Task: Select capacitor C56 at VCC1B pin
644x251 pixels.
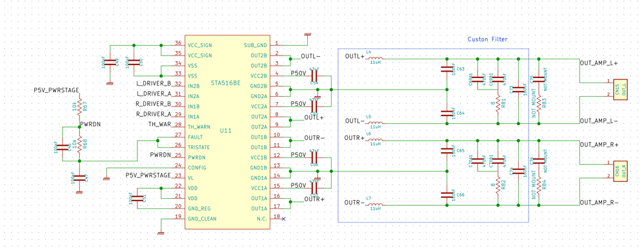Action: 314,157
